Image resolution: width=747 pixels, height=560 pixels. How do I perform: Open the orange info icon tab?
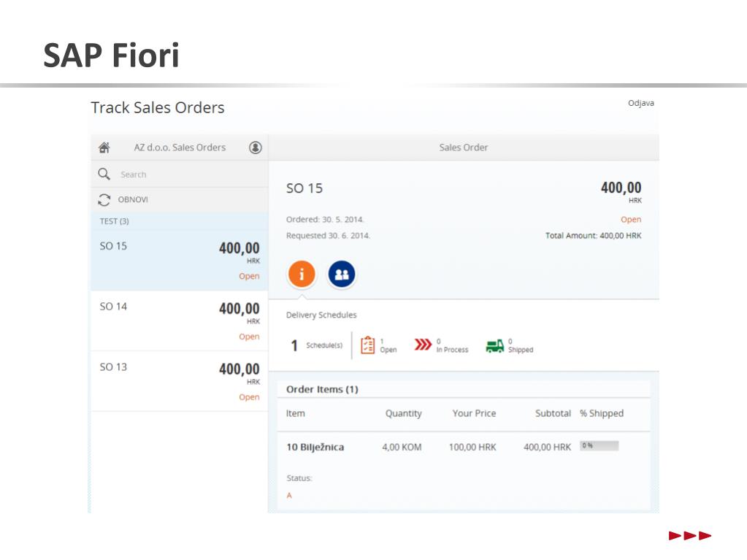[x=302, y=275]
